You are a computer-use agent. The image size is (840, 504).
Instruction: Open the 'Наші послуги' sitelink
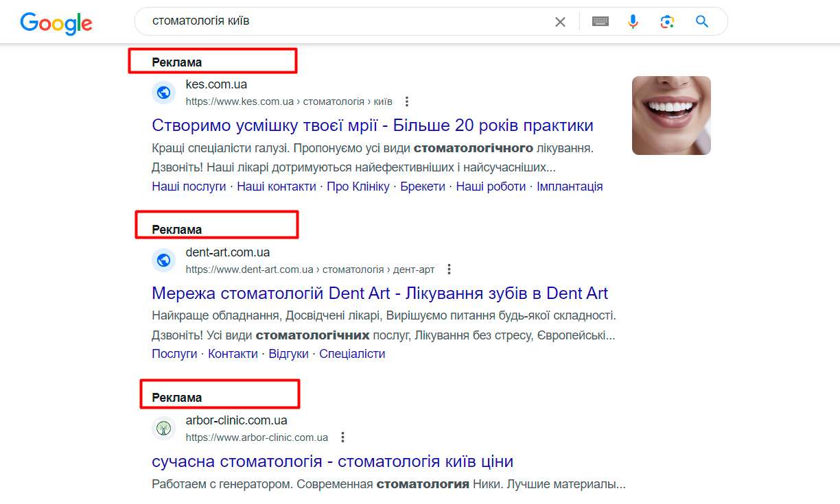pos(189,187)
